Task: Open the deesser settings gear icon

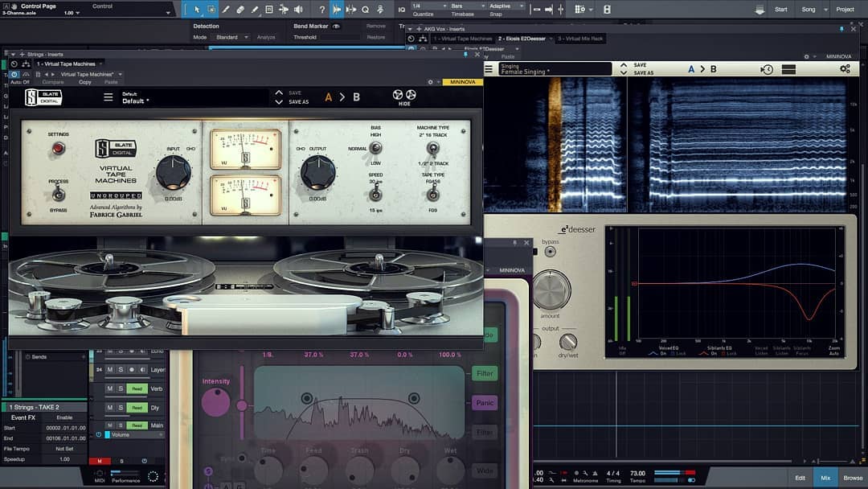Action: click(845, 69)
